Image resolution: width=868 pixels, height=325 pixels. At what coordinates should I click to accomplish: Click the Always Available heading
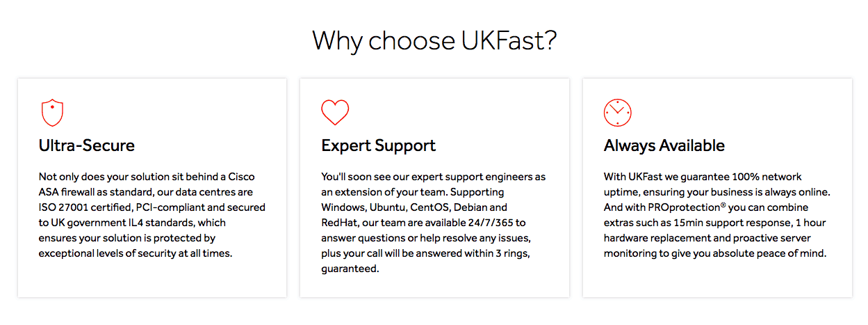664,145
